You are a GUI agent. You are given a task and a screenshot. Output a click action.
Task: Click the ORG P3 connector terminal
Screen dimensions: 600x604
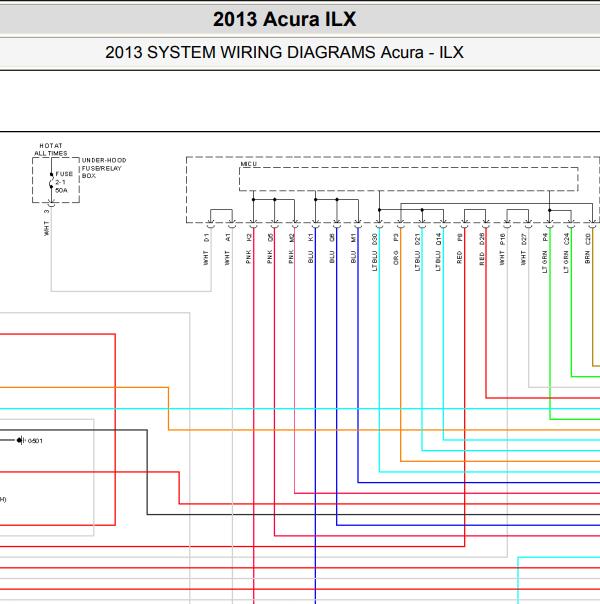click(401, 224)
